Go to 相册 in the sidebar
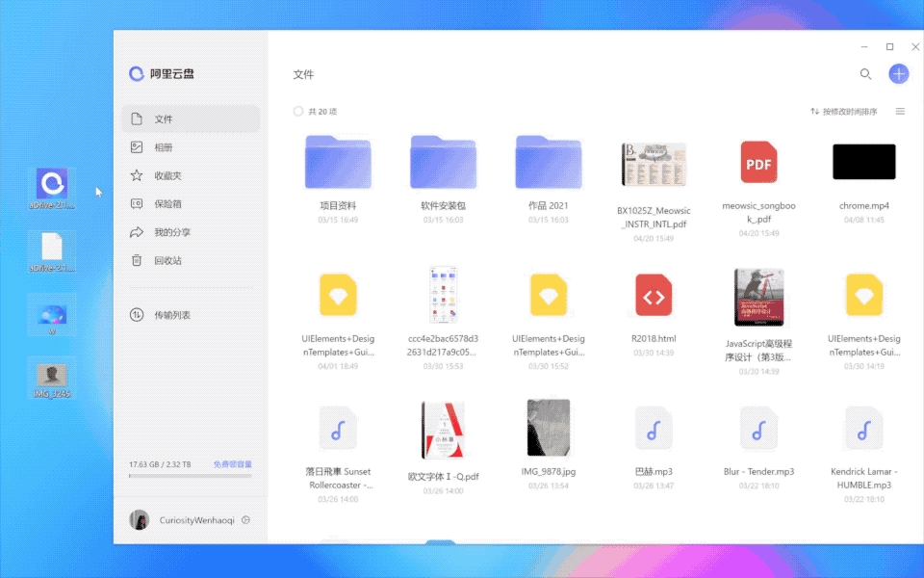The image size is (924, 578). 164,147
